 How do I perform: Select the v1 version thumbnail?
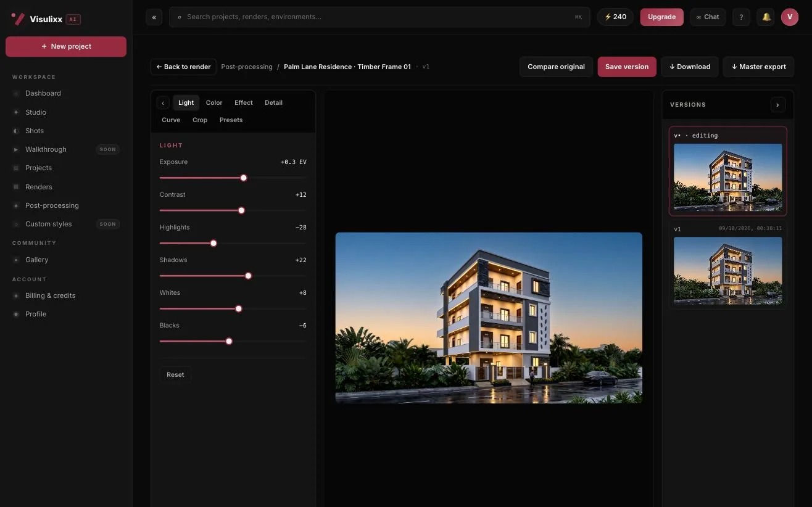(728, 271)
